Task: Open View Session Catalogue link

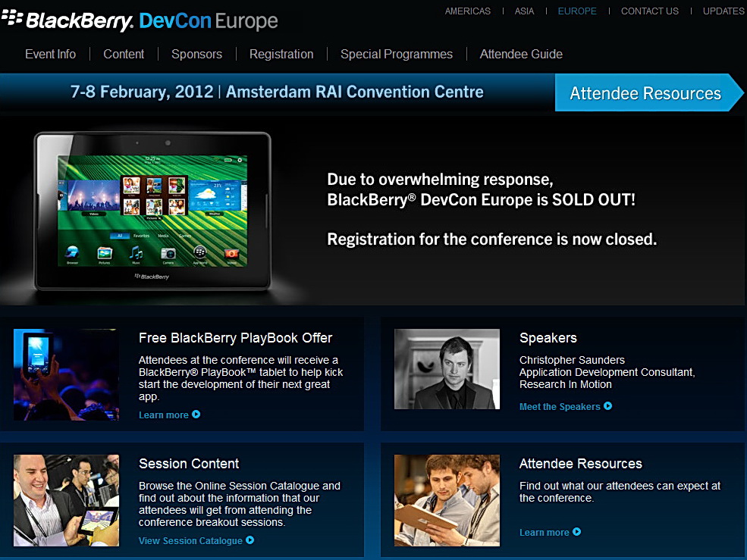Action: (190, 540)
